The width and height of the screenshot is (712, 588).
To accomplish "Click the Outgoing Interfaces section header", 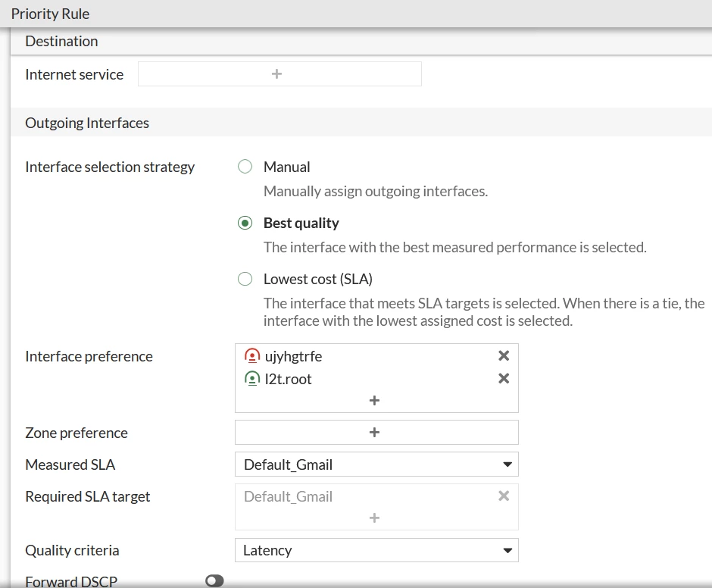I will [x=87, y=123].
